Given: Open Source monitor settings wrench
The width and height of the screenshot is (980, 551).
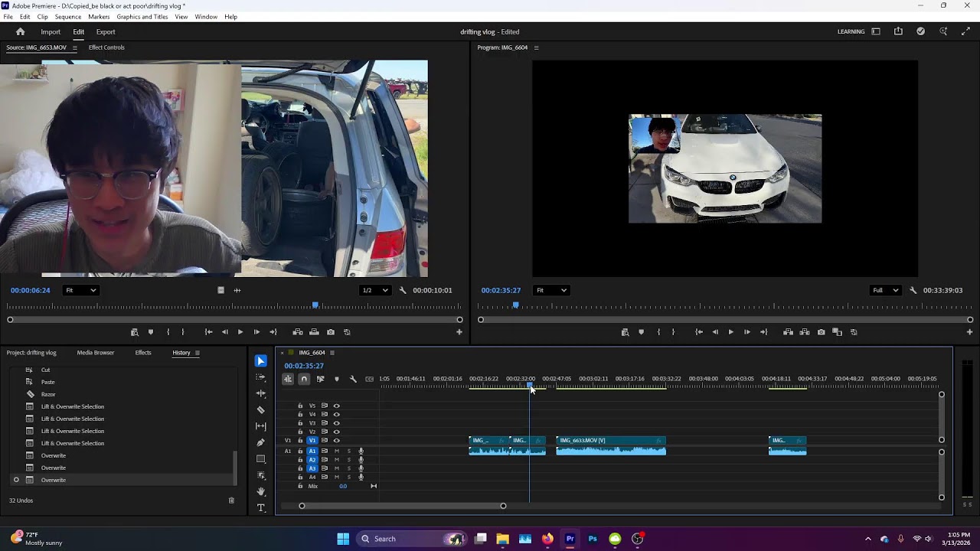Looking at the screenshot, I should pyautogui.click(x=403, y=290).
